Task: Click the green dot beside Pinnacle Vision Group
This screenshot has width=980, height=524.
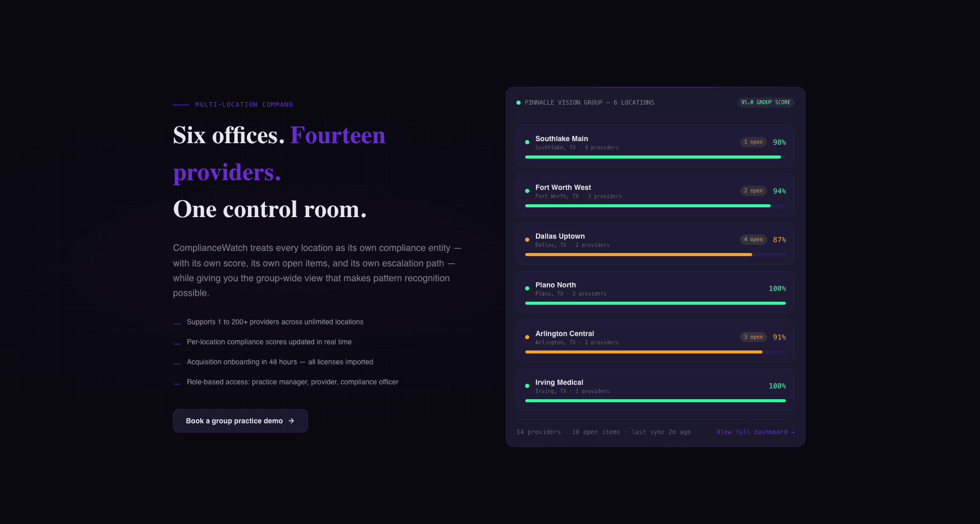Action: (518, 103)
